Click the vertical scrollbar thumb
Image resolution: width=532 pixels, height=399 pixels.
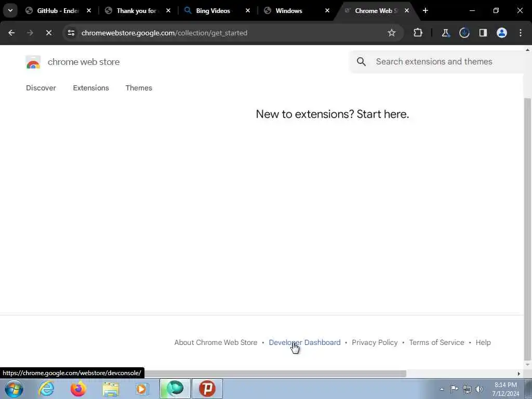(527, 229)
